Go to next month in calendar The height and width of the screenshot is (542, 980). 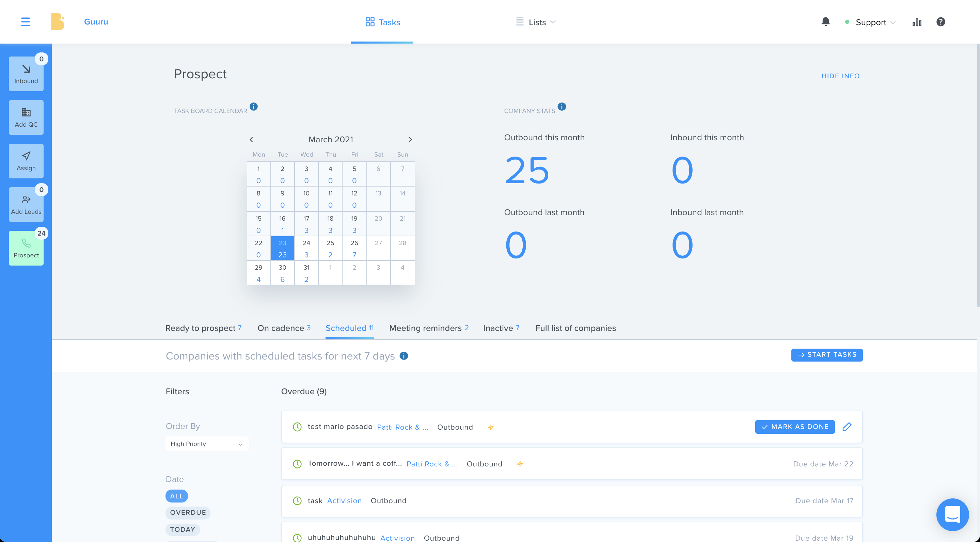pyautogui.click(x=410, y=140)
